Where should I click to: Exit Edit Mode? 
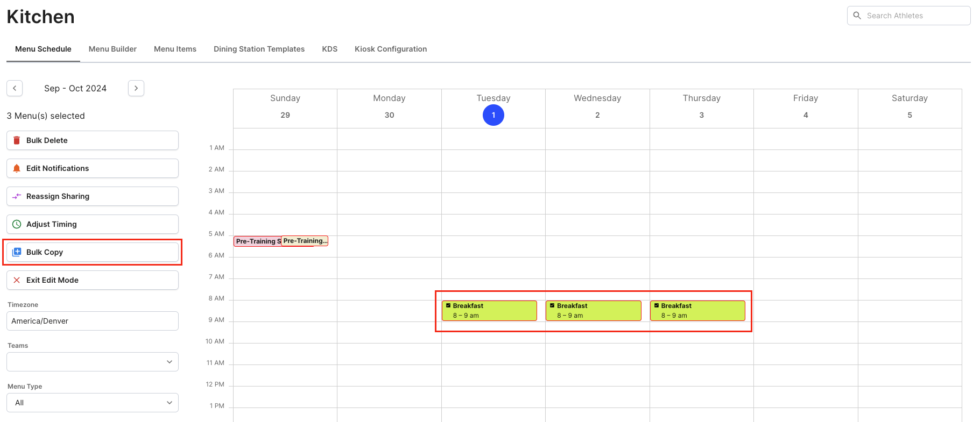click(x=93, y=280)
